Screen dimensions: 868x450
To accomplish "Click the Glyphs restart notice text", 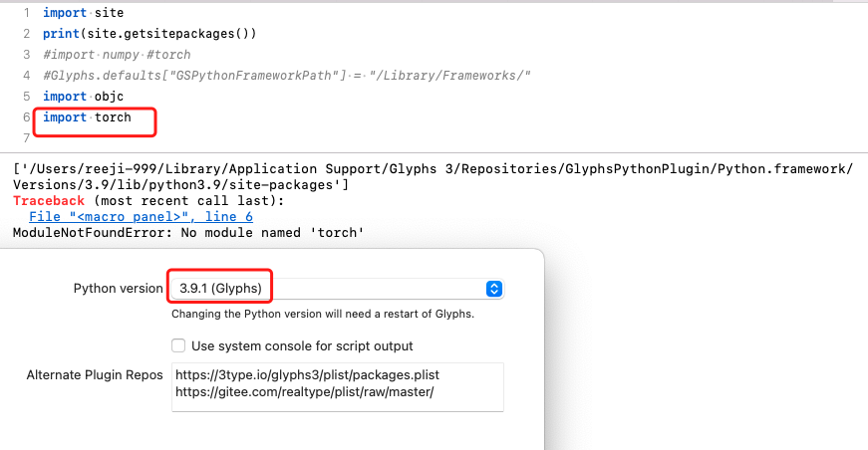I will point(322,314).
